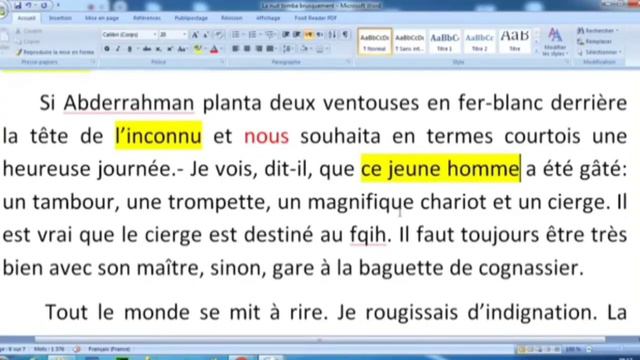Screen dimensions: 640x360
Task: Open the Calibri (Corps) font name dropdown
Action: [x=154, y=35]
